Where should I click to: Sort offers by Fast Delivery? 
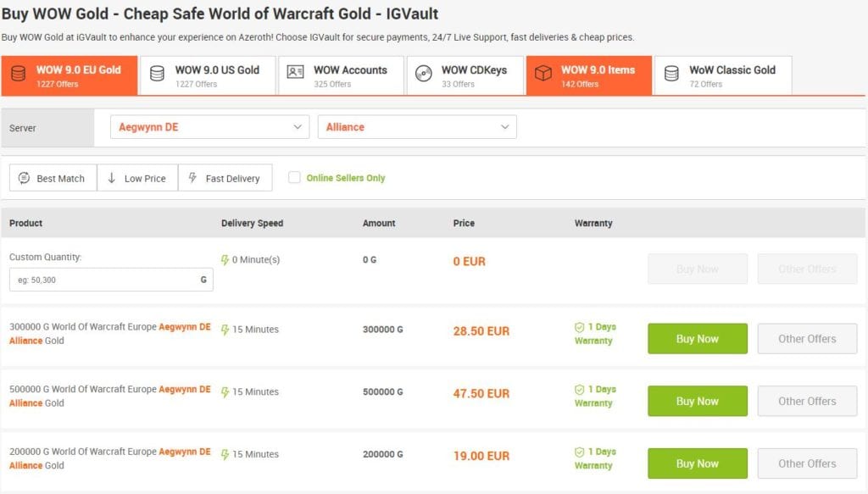[x=225, y=178]
